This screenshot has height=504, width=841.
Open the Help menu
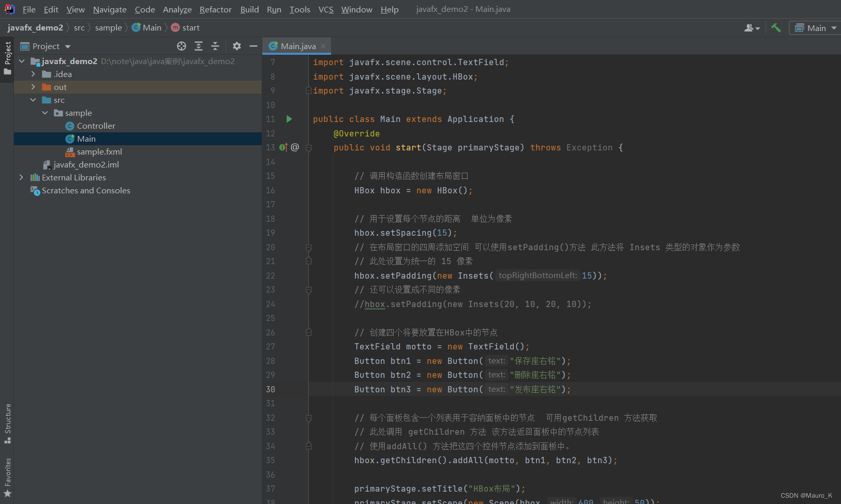click(x=389, y=9)
